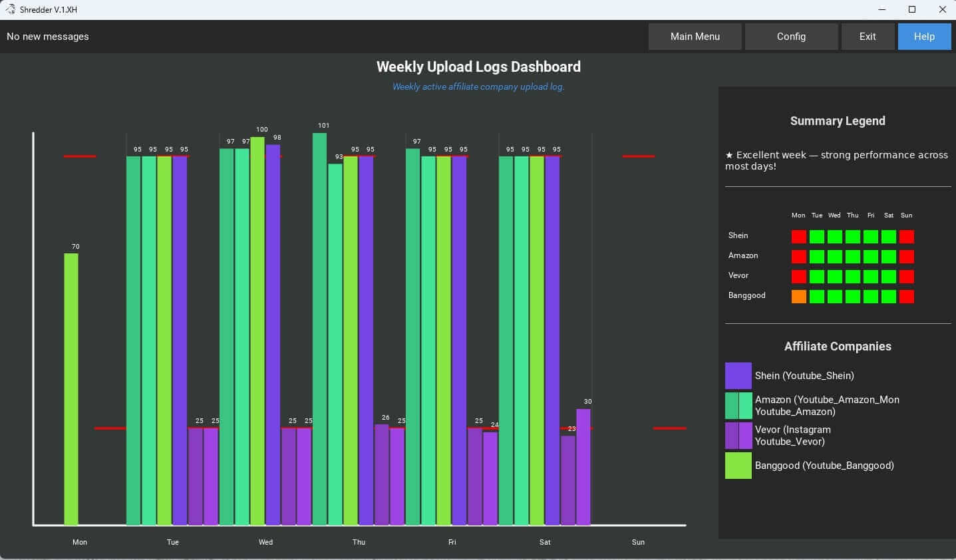
Task: Open the blue Help button
Action: pos(924,37)
